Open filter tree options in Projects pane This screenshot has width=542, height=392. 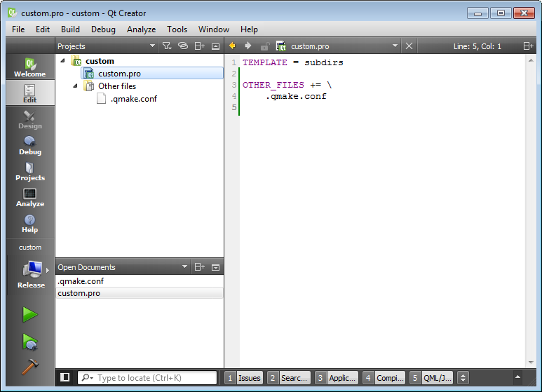[167, 46]
